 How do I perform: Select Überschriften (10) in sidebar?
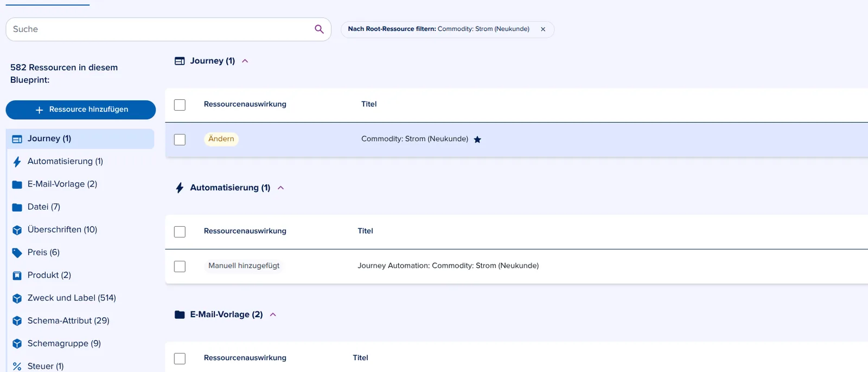tap(80, 230)
